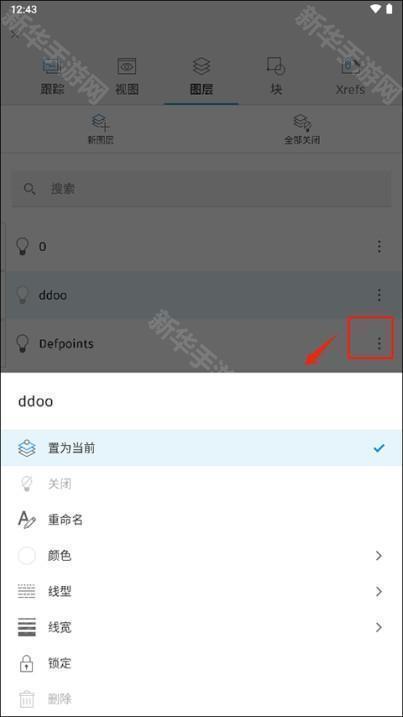Image resolution: width=403 pixels, height=717 pixels.
Task: Tap the Lineweight (线宽) icon
Action: click(x=27, y=627)
